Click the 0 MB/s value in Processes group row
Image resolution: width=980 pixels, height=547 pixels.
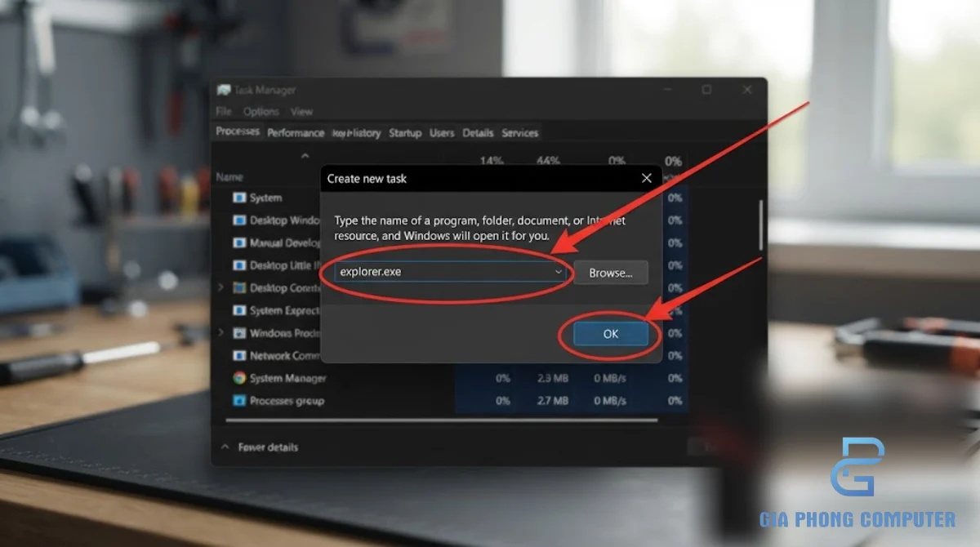click(x=608, y=401)
